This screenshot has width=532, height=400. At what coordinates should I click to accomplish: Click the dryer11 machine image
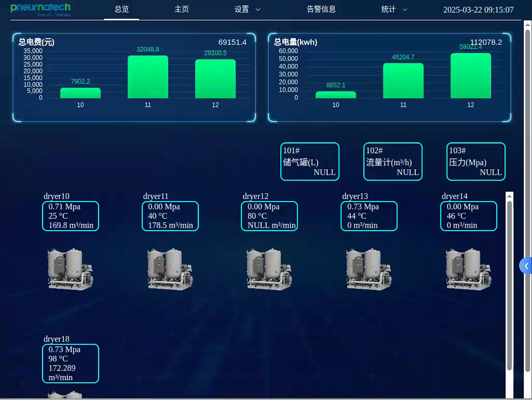click(x=170, y=269)
